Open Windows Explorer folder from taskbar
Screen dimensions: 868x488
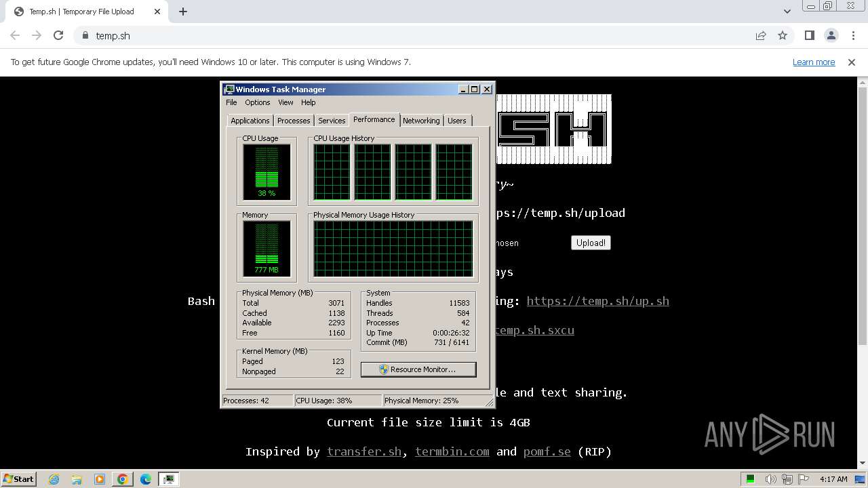pos(77,479)
